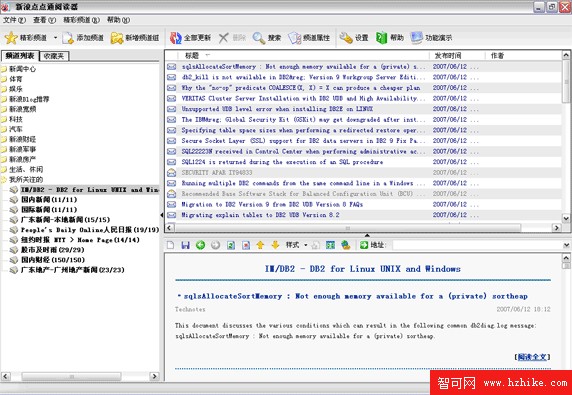572x395 pixels.
Task: Click article list vertical scroll down arrow
Action: point(566,218)
